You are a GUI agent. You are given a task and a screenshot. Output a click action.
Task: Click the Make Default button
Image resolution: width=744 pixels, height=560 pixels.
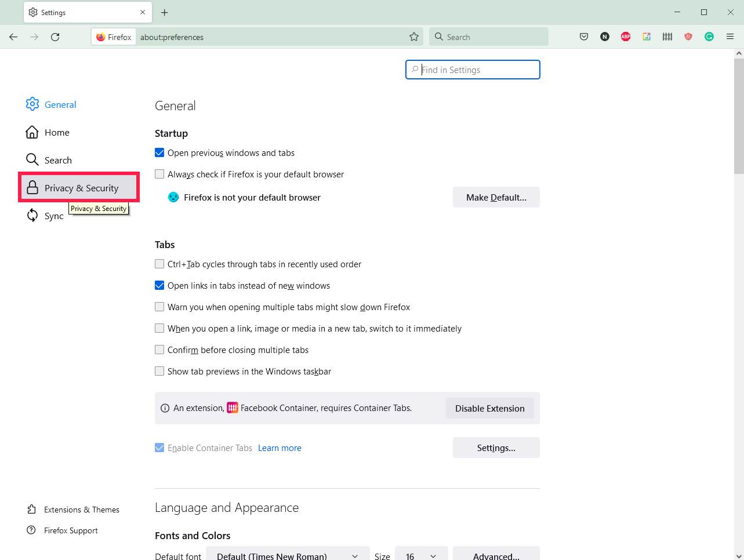pyautogui.click(x=496, y=197)
